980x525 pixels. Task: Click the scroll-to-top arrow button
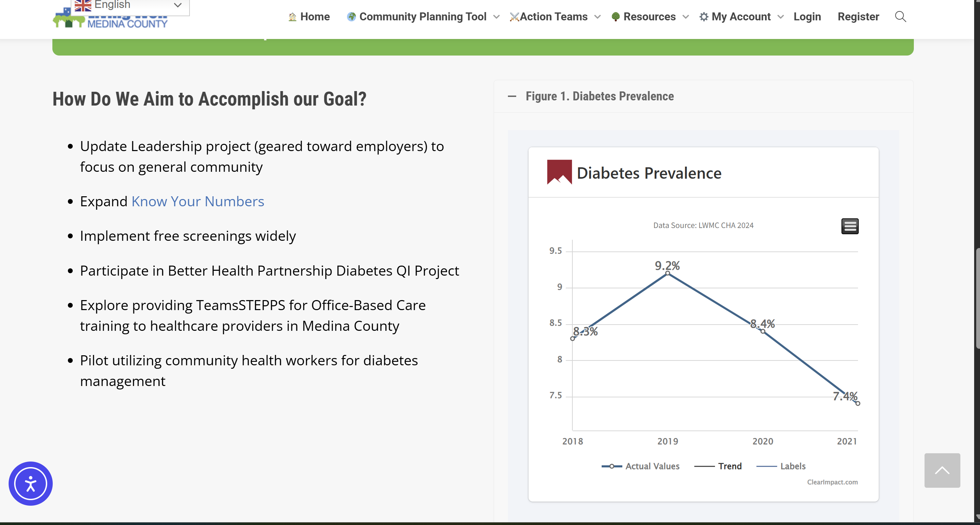point(942,470)
